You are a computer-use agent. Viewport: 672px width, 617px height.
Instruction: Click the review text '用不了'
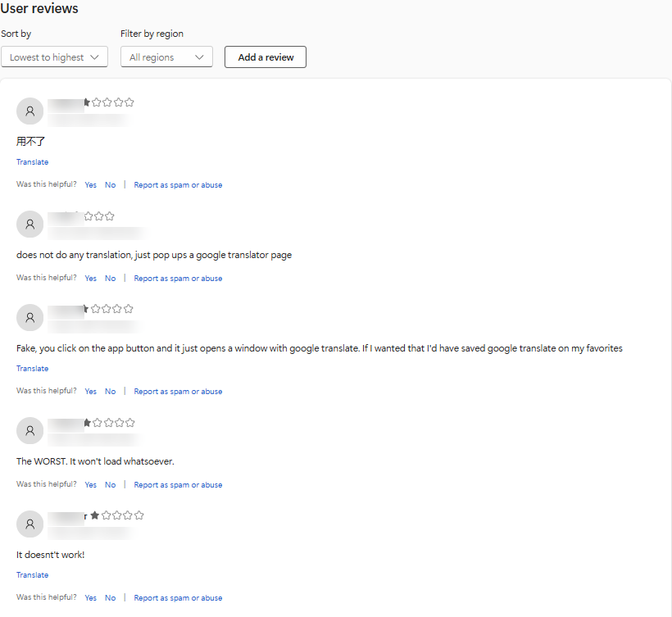(x=30, y=142)
